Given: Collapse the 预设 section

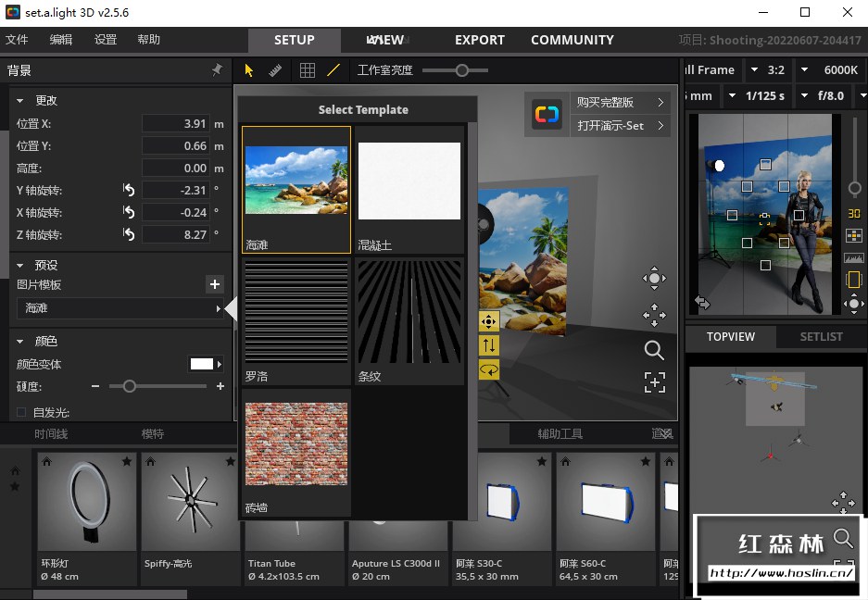Looking at the screenshot, I should click(20, 265).
